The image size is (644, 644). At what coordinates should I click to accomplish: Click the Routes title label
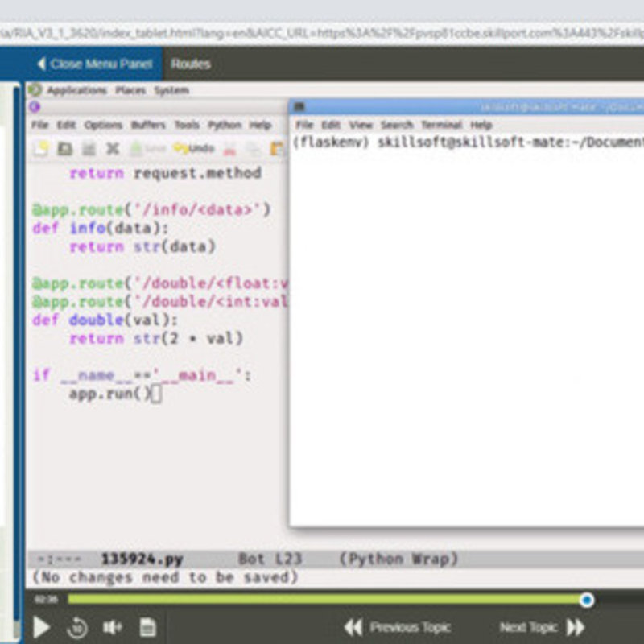[191, 64]
